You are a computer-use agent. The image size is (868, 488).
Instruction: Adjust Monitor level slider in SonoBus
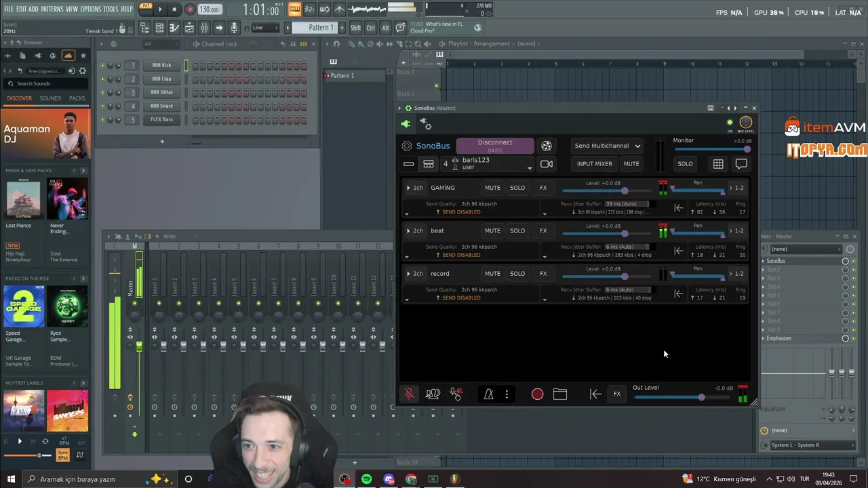coord(712,149)
